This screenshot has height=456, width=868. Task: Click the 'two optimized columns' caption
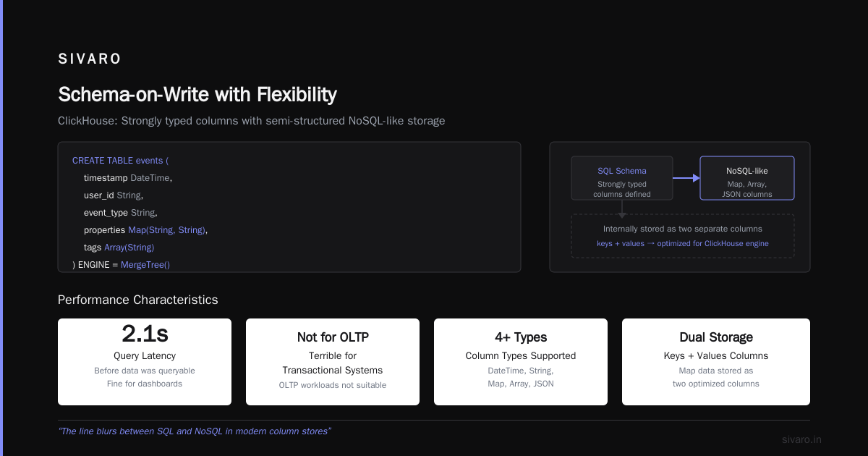[716, 384]
